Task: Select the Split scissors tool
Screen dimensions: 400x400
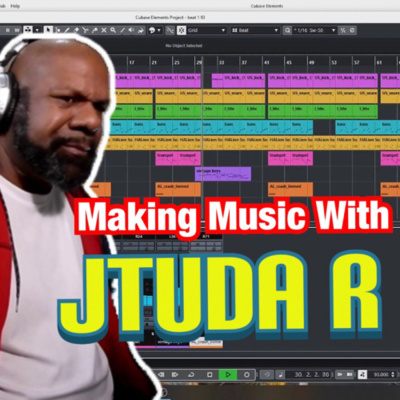Action: [x=85, y=30]
